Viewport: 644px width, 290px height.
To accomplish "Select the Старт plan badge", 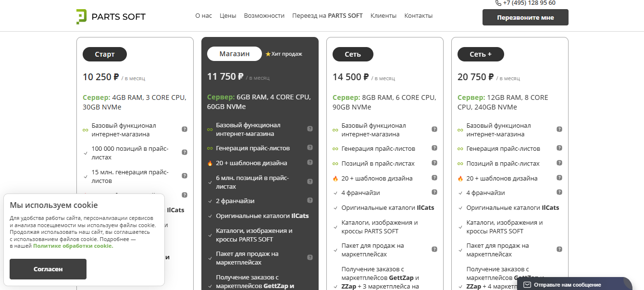I will click(105, 54).
